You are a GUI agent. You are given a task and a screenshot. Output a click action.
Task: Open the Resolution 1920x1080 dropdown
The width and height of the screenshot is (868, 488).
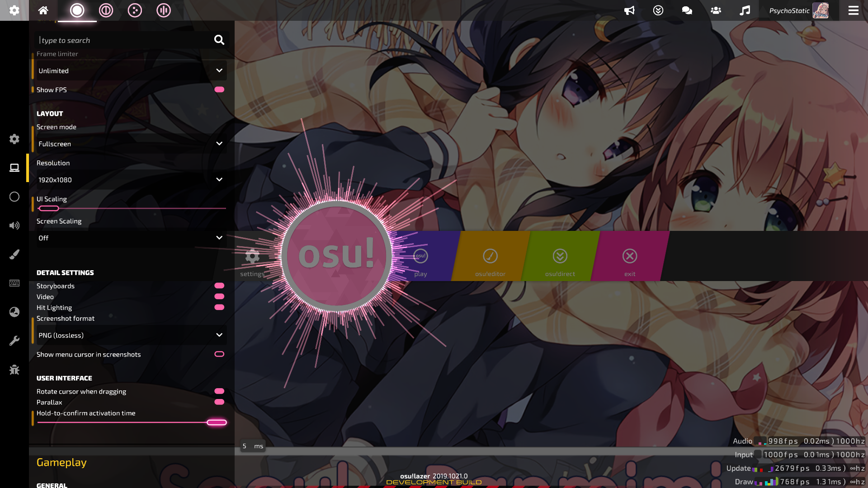131,180
